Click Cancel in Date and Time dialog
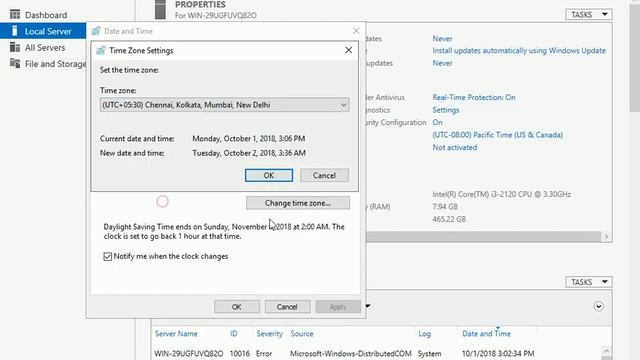Image resolution: width=640 pixels, height=360 pixels. coord(287,307)
